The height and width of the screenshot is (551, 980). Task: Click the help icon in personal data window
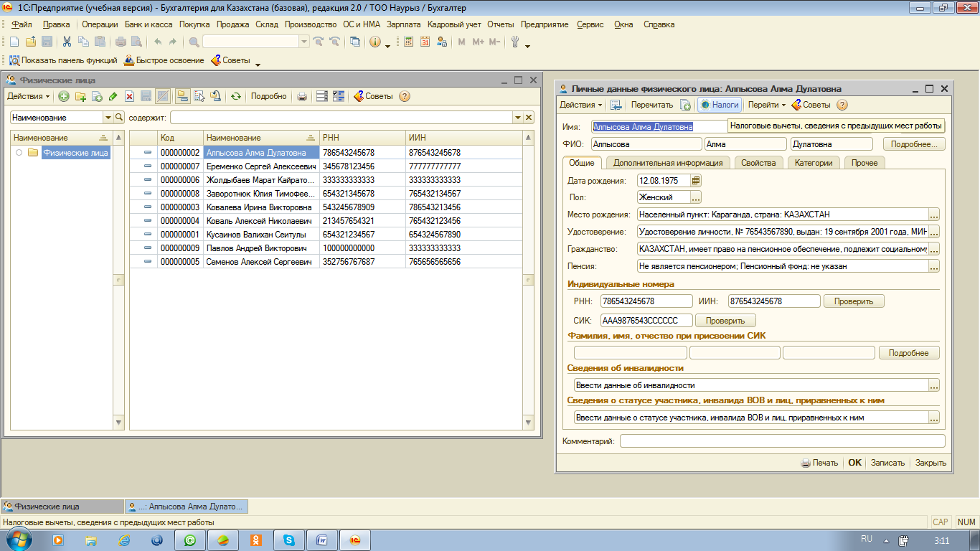click(x=842, y=105)
